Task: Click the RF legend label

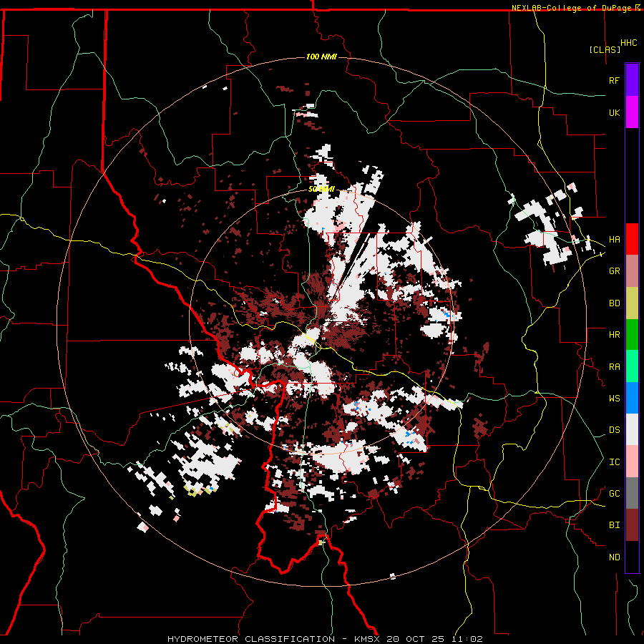Action: tap(614, 80)
